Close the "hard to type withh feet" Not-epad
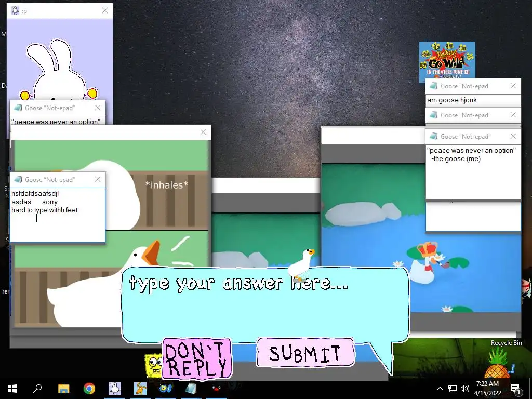The width and height of the screenshot is (532, 399). pos(98,179)
